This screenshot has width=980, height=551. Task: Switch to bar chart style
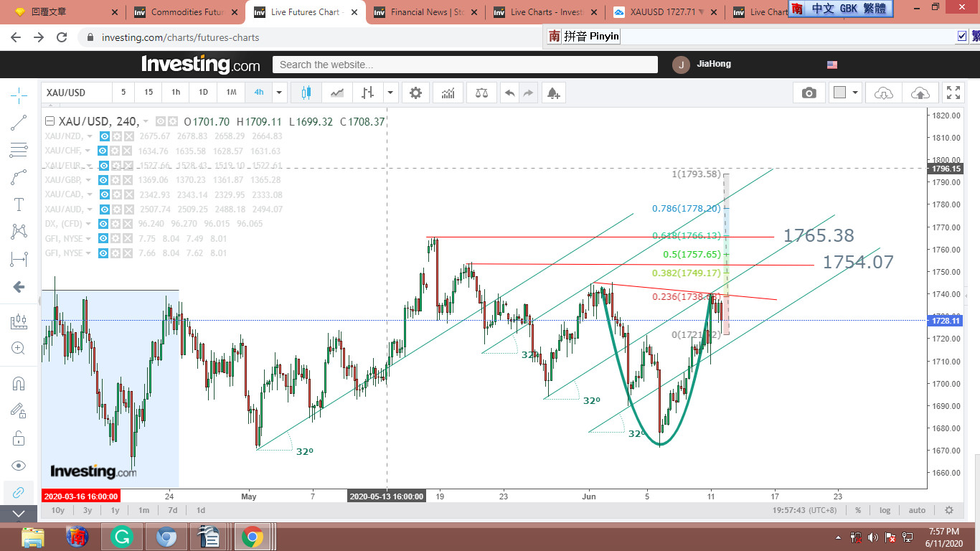pyautogui.click(x=367, y=93)
